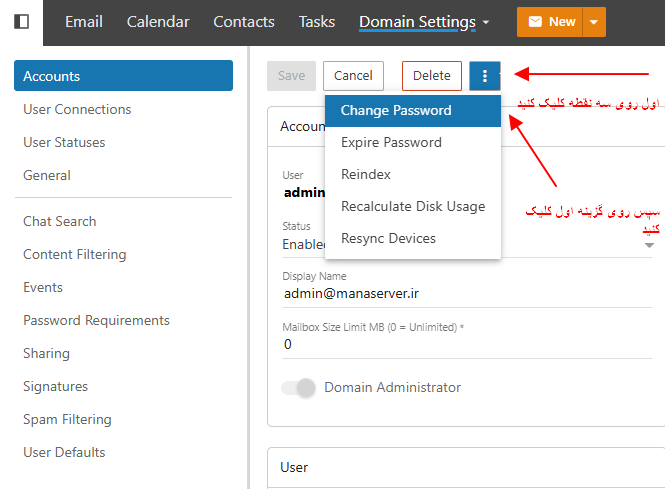Expand the New button dropdown arrow
Screen dimensions: 665x489
pyautogui.click(x=594, y=22)
